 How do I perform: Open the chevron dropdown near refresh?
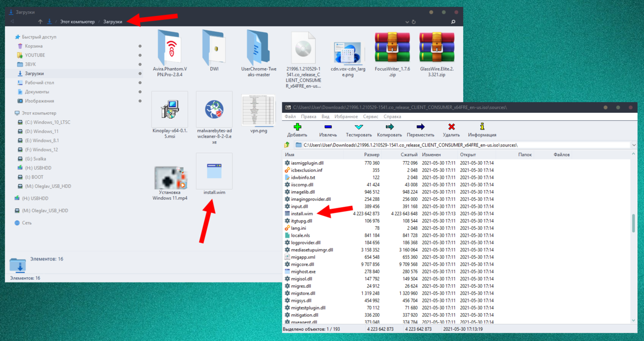click(x=406, y=22)
